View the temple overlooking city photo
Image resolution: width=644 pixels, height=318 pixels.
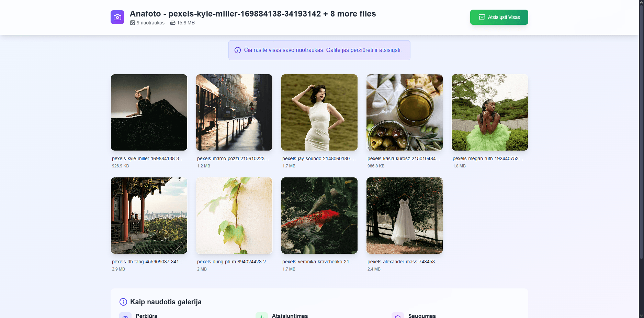coord(149,216)
